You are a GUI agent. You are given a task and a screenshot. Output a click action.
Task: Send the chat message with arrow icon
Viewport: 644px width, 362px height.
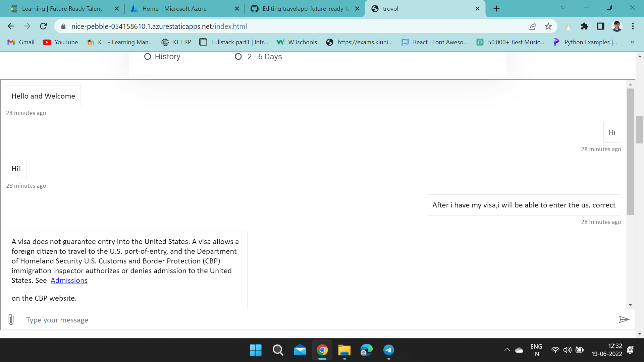(x=624, y=319)
